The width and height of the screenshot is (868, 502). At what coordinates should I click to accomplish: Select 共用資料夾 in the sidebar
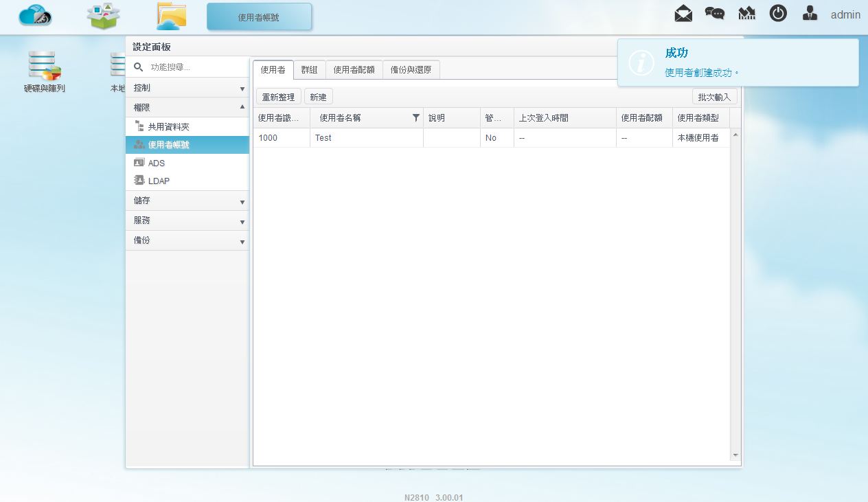(x=187, y=127)
